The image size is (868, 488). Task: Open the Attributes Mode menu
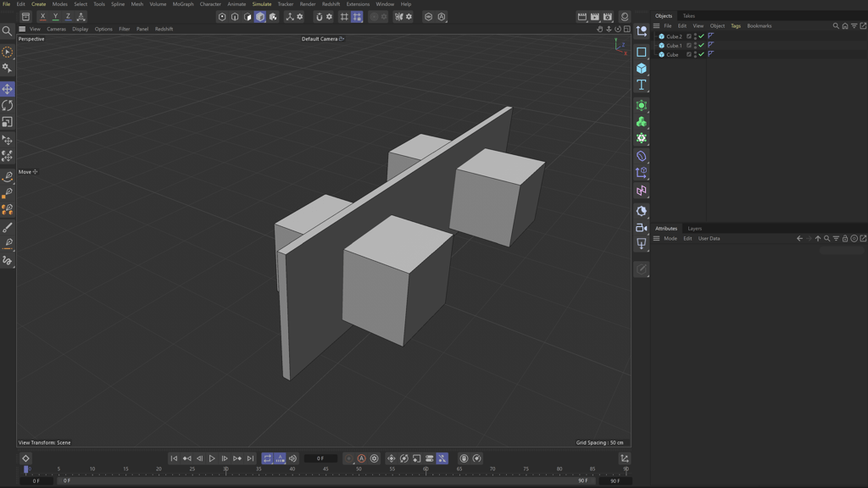coord(670,239)
